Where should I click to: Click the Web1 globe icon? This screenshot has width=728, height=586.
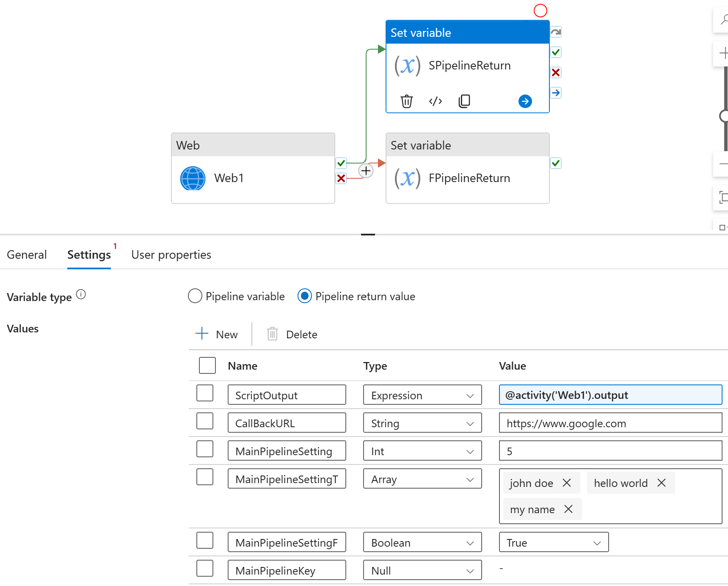tap(193, 178)
